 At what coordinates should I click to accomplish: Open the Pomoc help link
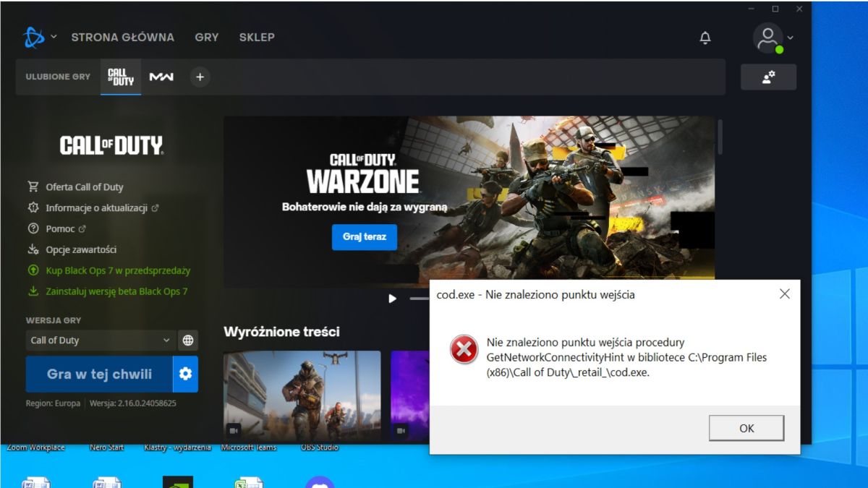point(60,228)
